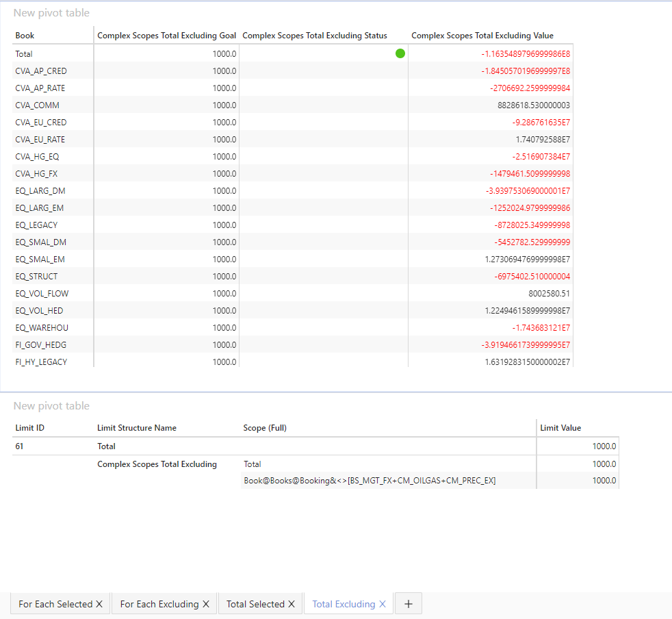
Task: Click the green status indicator dot
Action: (400, 53)
